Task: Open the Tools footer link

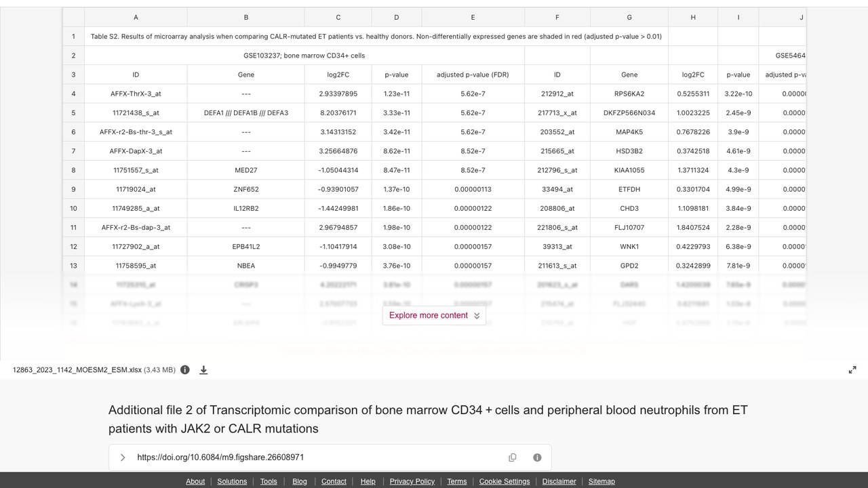Action: pos(269,481)
